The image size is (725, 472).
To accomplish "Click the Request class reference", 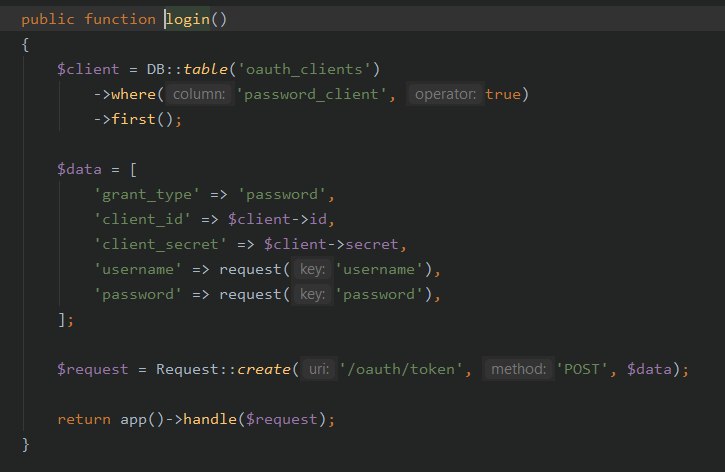I will [187, 369].
